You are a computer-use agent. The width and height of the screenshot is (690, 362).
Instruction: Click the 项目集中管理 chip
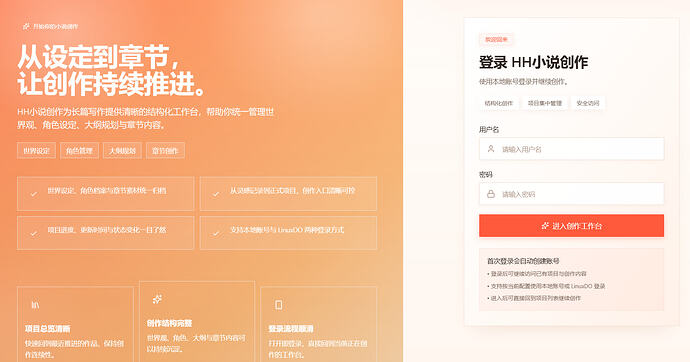tap(545, 103)
